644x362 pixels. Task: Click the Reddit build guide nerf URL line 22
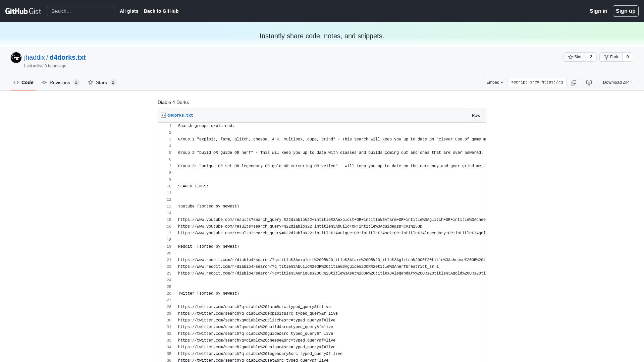point(308,267)
